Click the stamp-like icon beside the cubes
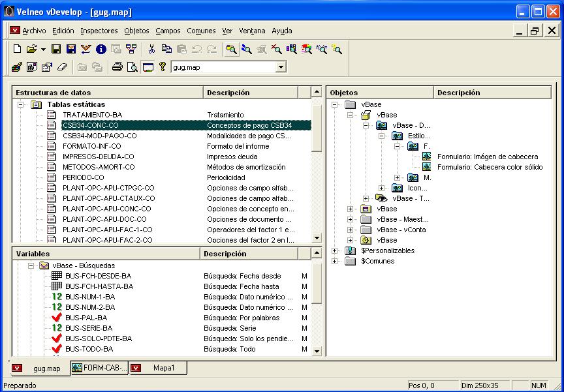The height and width of the screenshot is (392, 564). [x=32, y=67]
